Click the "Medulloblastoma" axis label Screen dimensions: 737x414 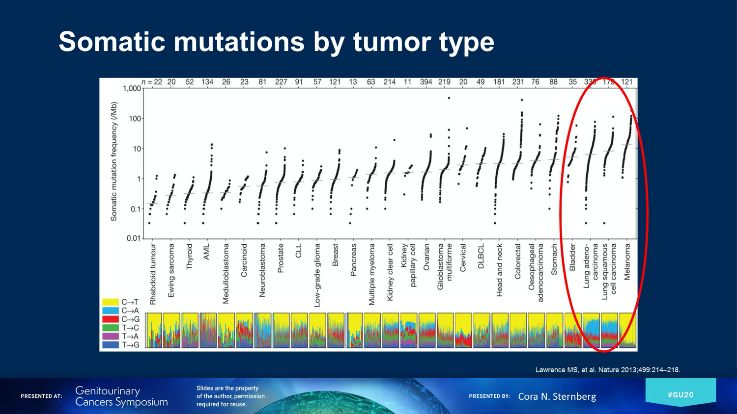(x=226, y=273)
